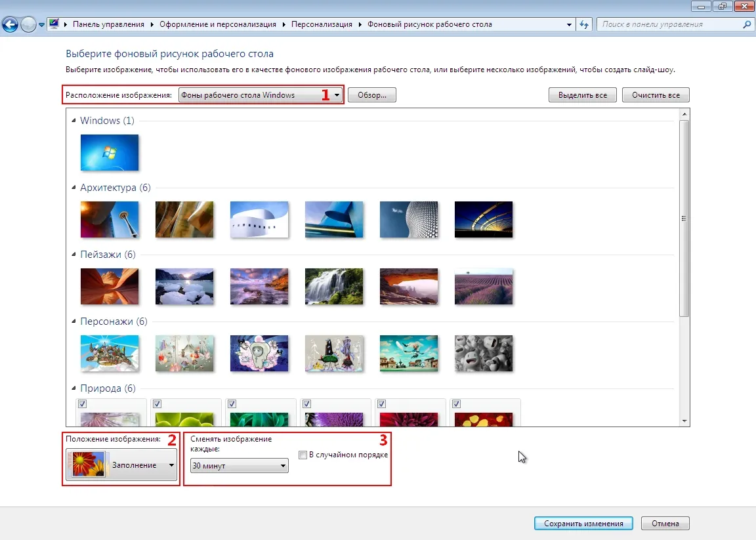Click the Выделить все button
Viewport: 756px width, 540px height.
[583, 95]
